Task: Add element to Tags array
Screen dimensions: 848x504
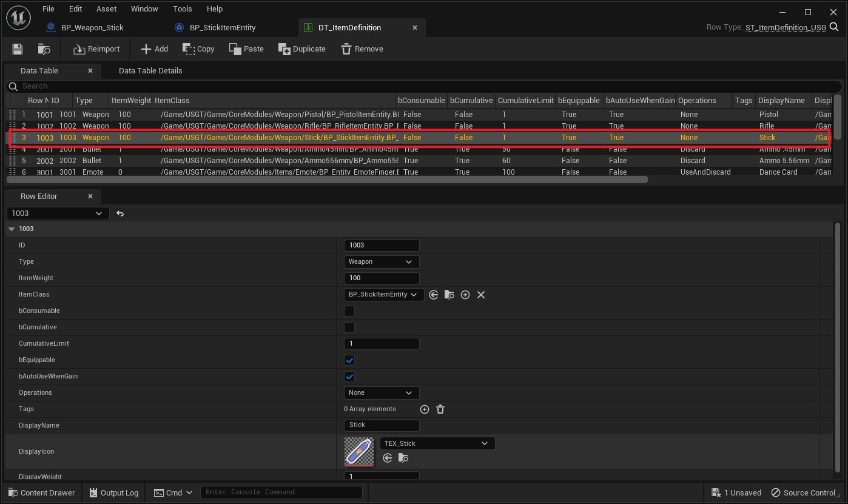Action: (x=425, y=409)
